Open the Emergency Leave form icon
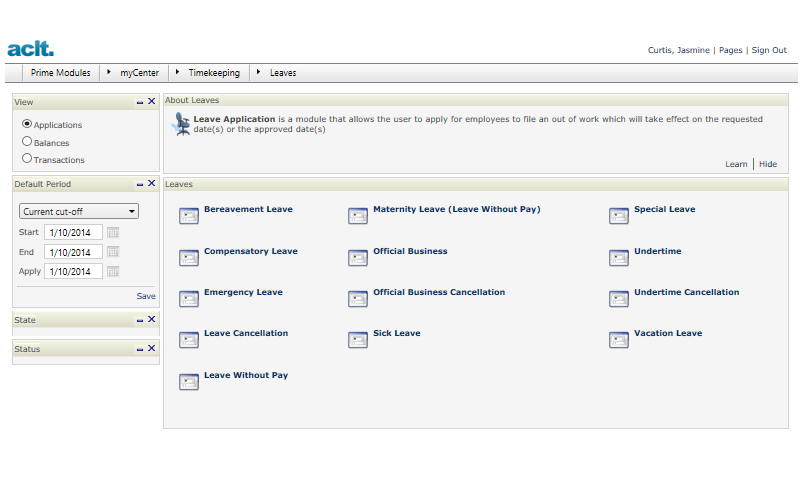 (189, 298)
